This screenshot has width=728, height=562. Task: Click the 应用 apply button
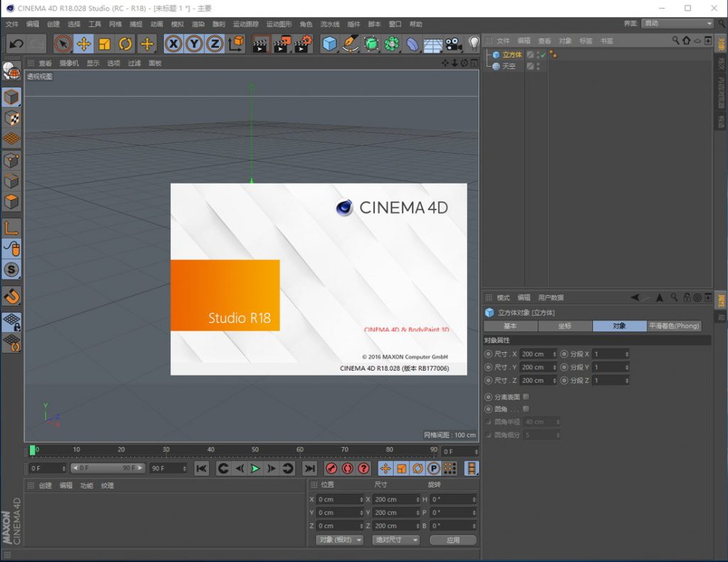(453, 540)
